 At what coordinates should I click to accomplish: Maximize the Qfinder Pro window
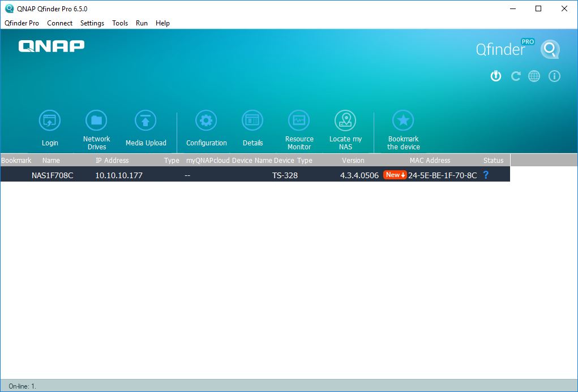538,8
